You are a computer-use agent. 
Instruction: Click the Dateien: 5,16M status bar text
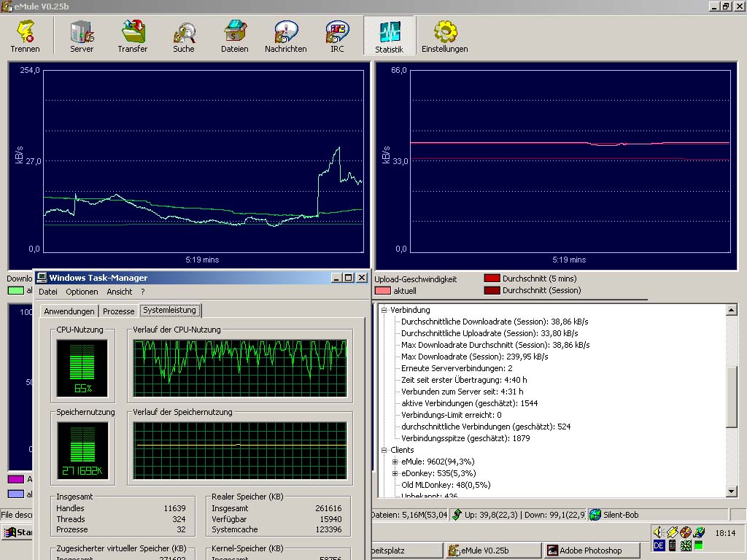click(x=409, y=515)
